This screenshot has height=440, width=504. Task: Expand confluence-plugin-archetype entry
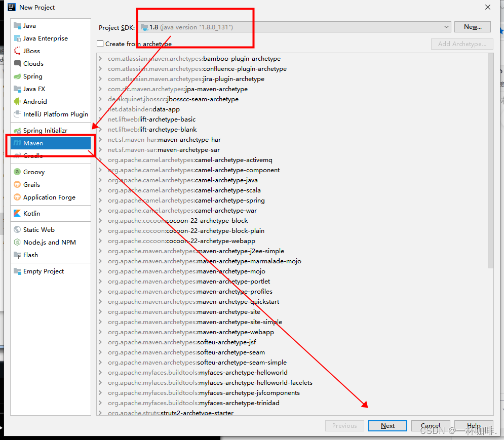tap(100, 68)
